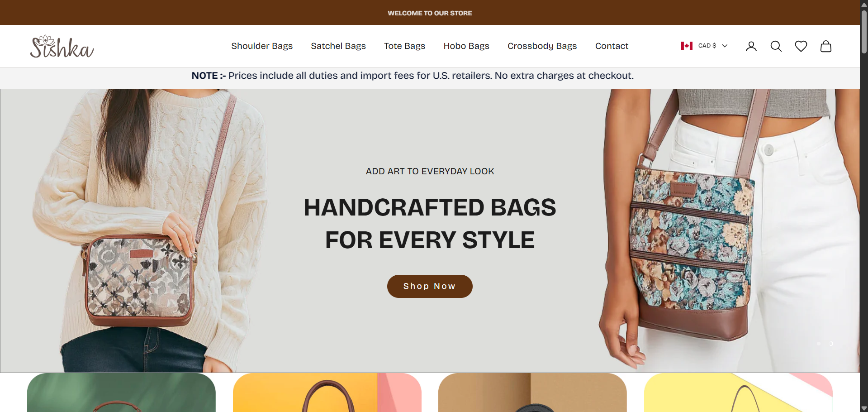
Task: Select Crossbody Bags in navigation
Action: 542,46
